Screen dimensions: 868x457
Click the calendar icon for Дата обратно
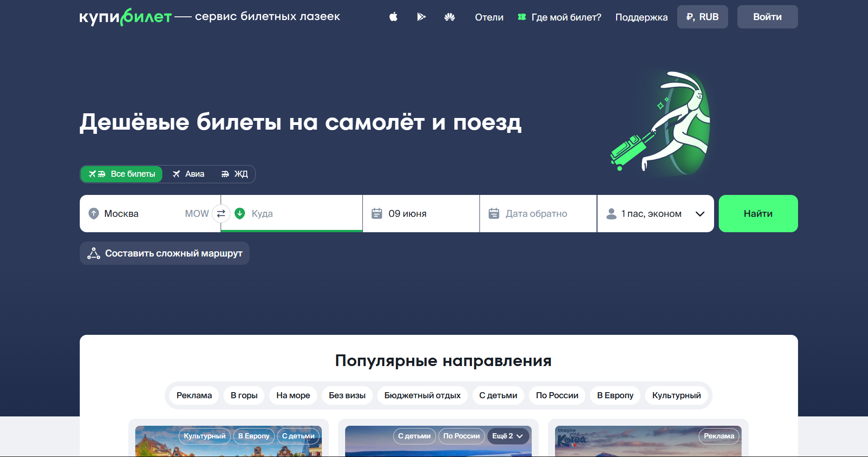[494, 214]
